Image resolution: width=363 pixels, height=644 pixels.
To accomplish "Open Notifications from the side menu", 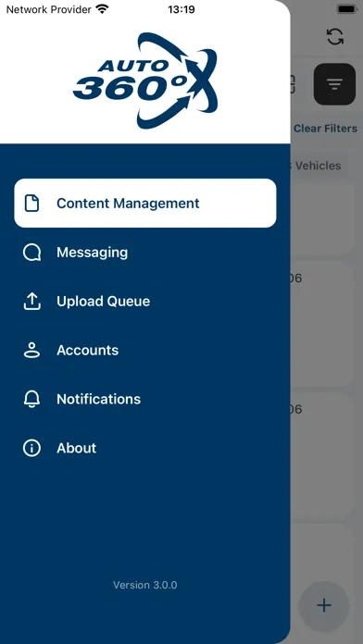I will [145, 399].
